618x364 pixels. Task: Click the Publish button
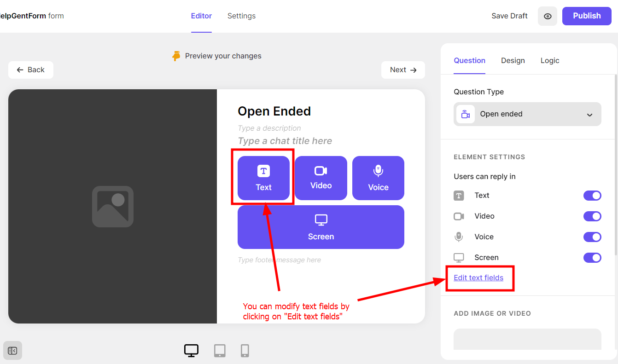pos(587,16)
